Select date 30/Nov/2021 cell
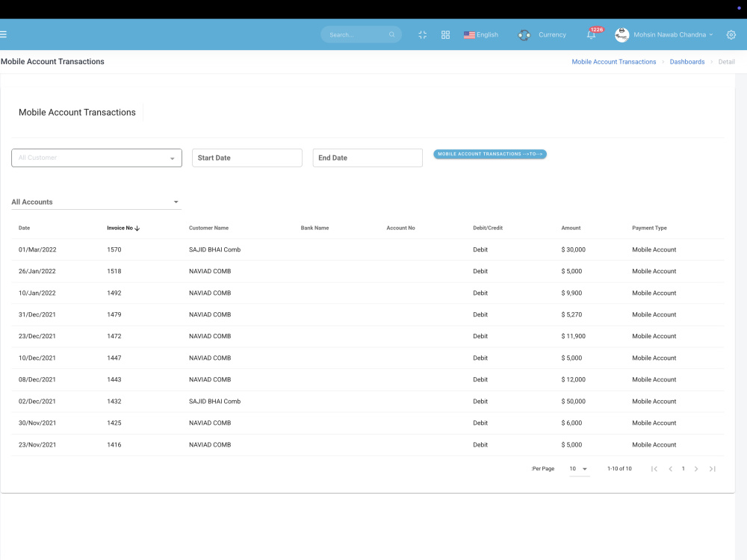The height and width of the screenshot is (560, 747). tap(37, 423)
